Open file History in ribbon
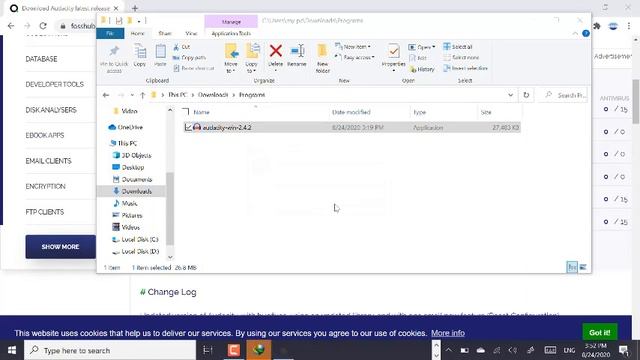 coord(422,69)
